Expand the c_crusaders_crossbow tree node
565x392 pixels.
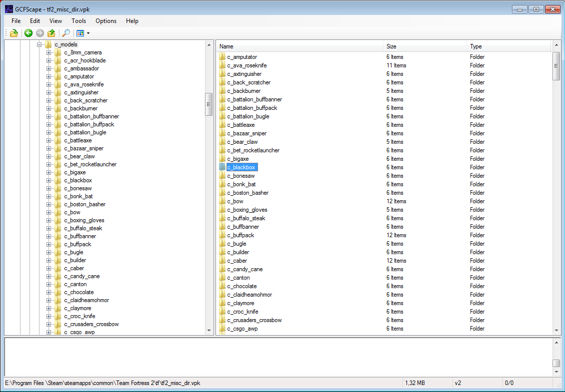click(48, 324)
